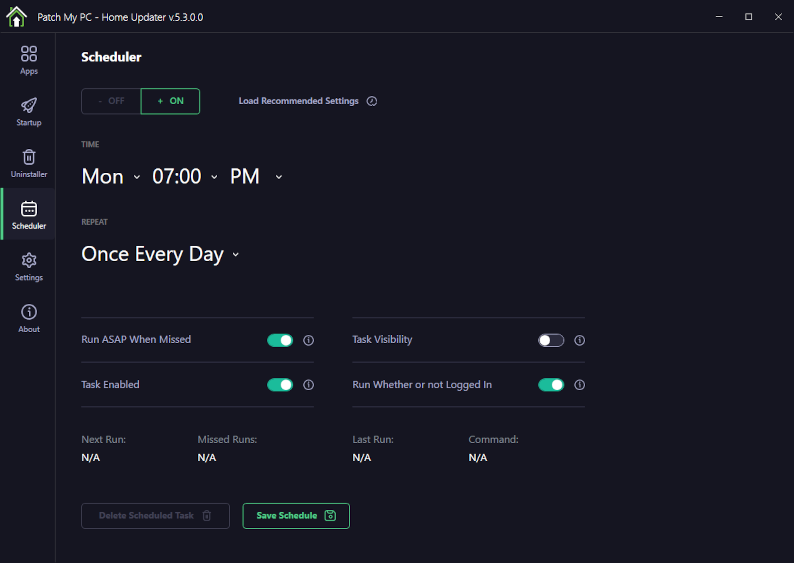Screen dimensions: 794x563
Task: Click the window title Patch My PC text
Action: [120, 17]
